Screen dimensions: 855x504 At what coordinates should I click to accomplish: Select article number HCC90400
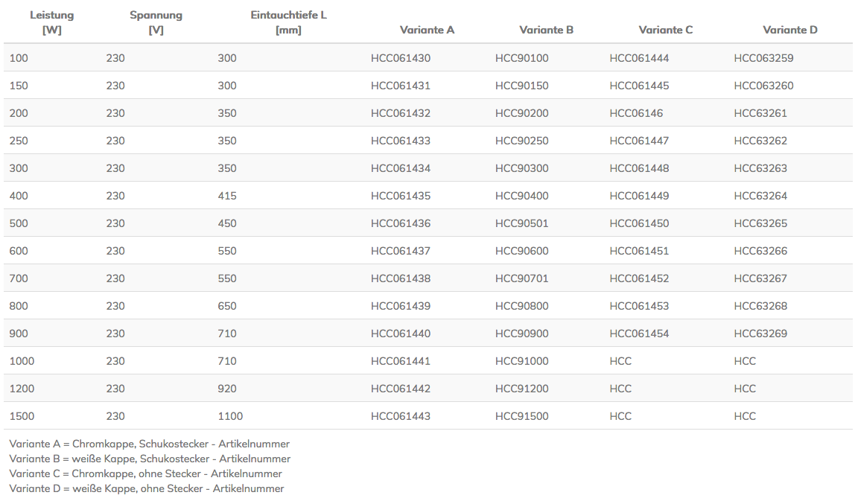click(x=522, y=196)
